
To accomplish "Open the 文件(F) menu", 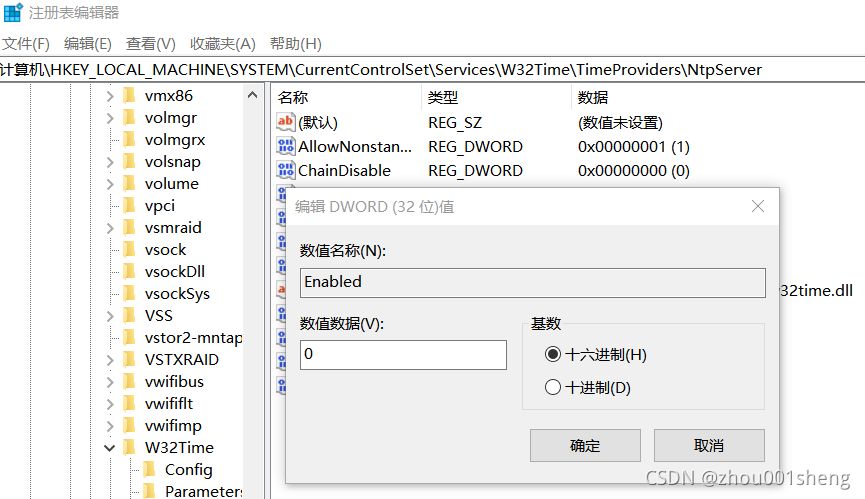I will (x=25, y=44).
